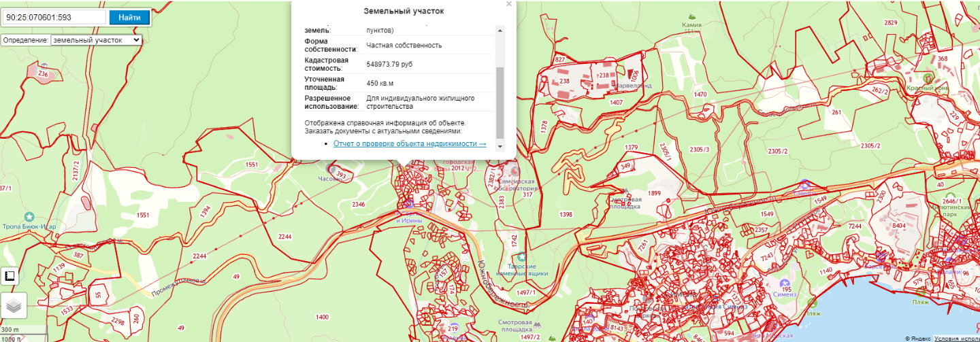Open the Условия использования link
This screenshot has height=342, width=980.
pyautogui.click(x=956, y=338)
